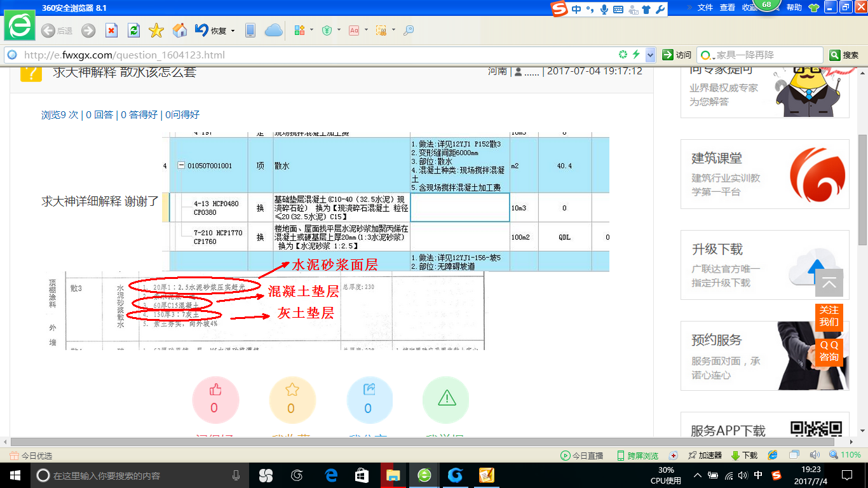
Task: Expand the Aa translation dropdown arrow
Action: [x=366, y=30]
